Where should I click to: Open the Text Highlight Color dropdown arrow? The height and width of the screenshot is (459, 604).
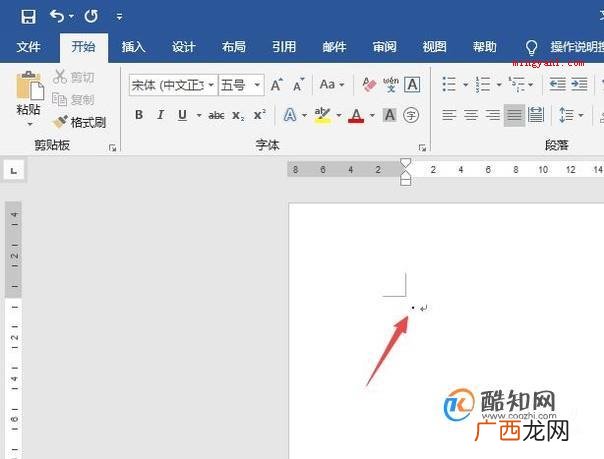pyautogui.click(x=339, y=115)
